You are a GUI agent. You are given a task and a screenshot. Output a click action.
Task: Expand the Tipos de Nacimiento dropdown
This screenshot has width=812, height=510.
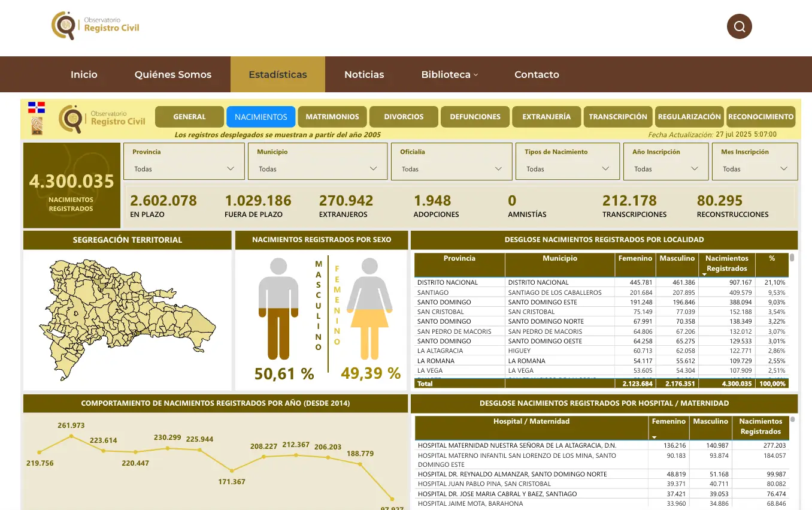click(567, 169)
